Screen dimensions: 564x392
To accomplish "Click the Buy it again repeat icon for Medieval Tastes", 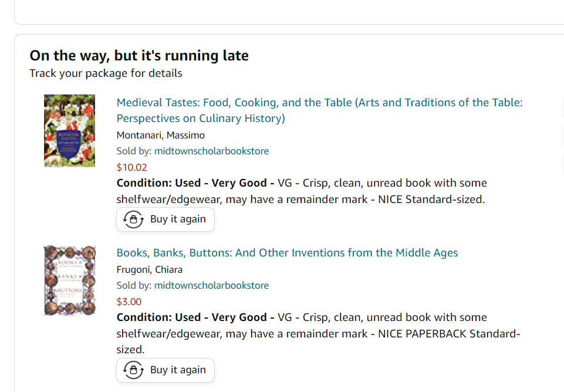I will pos(133,219).
